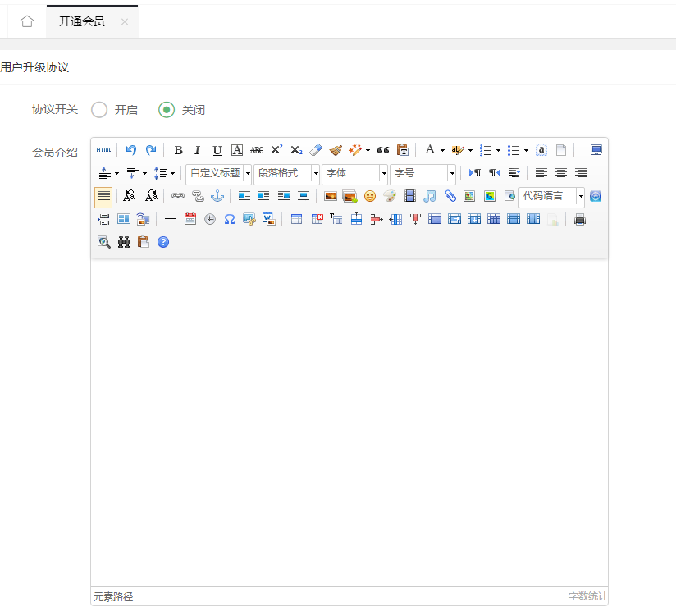Clear the document with blank page icon
The height and width of the screenshot is (616, 676).
pos(561,150)
